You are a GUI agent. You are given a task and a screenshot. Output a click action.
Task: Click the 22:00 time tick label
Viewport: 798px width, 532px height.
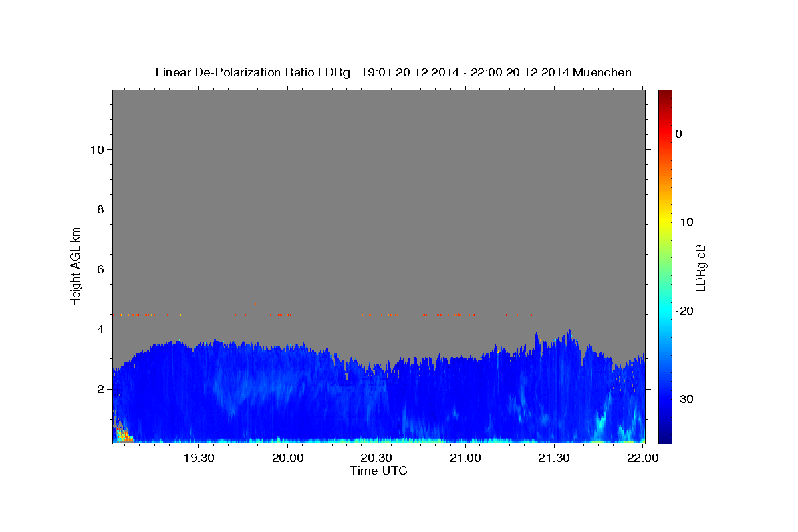[x=642, y=458]
